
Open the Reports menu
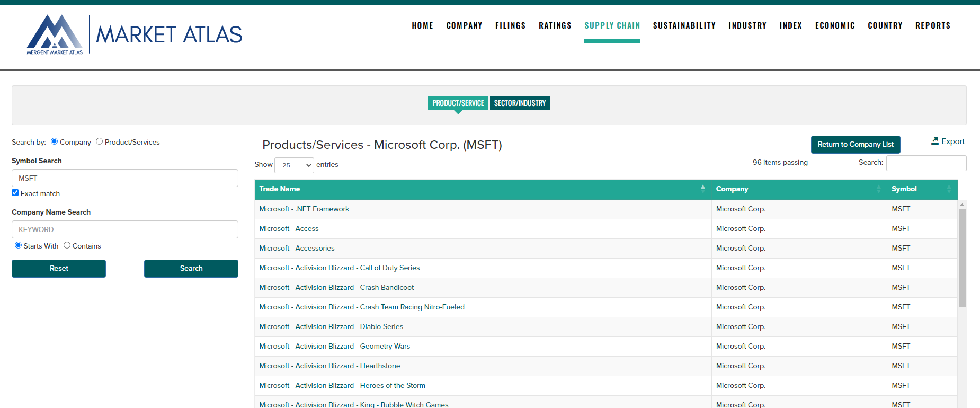pyautogui.click(x=932, y=25)
